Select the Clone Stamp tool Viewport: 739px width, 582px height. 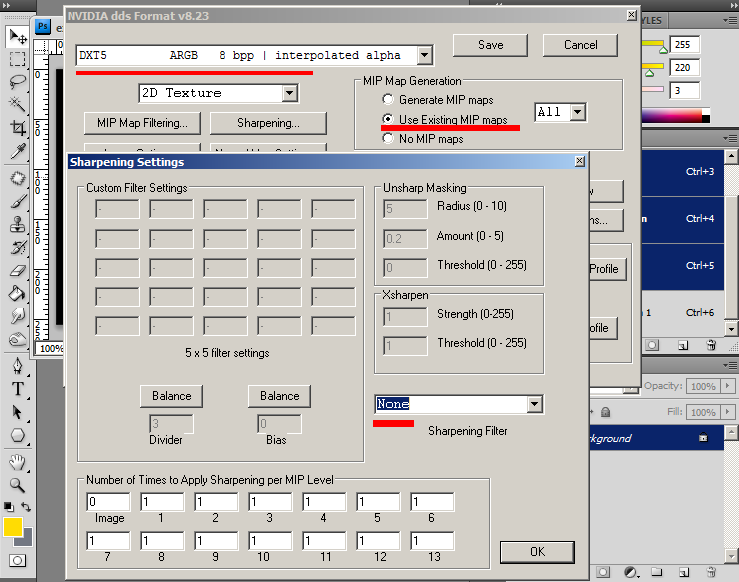[x=18, y=224]
